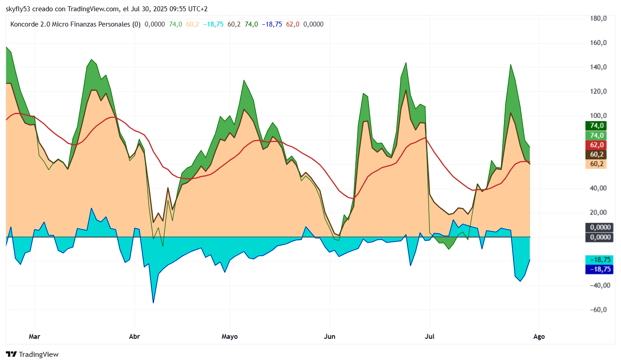Click the TradingView text at the bottom left
Screen dimensions: 621x364
(x=38, y=355)
